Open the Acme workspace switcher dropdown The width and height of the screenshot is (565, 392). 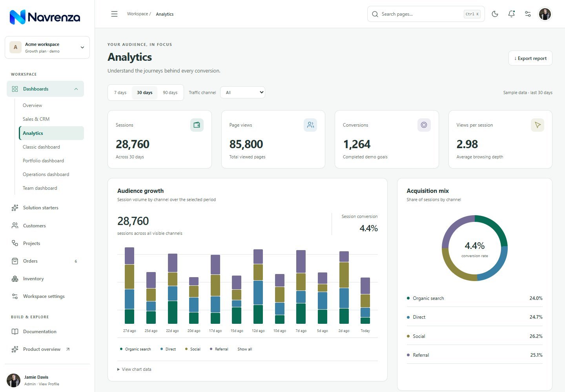tap(47, 47)
